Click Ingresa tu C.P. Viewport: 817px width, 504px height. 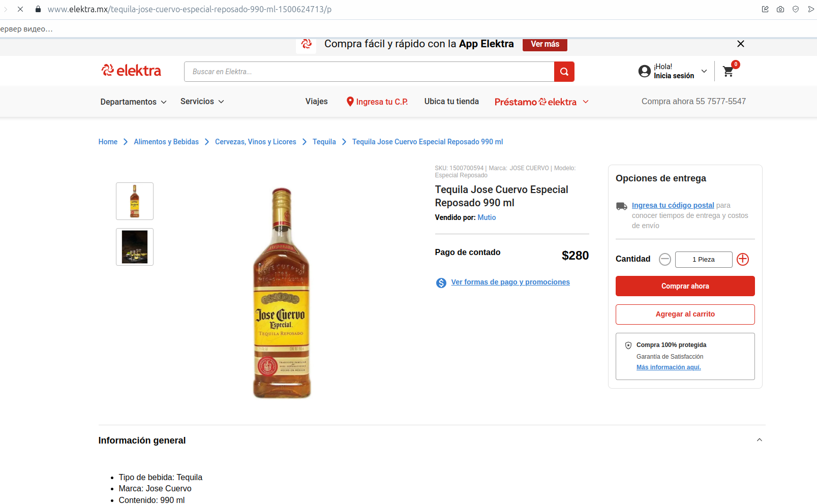click(382, 102)
